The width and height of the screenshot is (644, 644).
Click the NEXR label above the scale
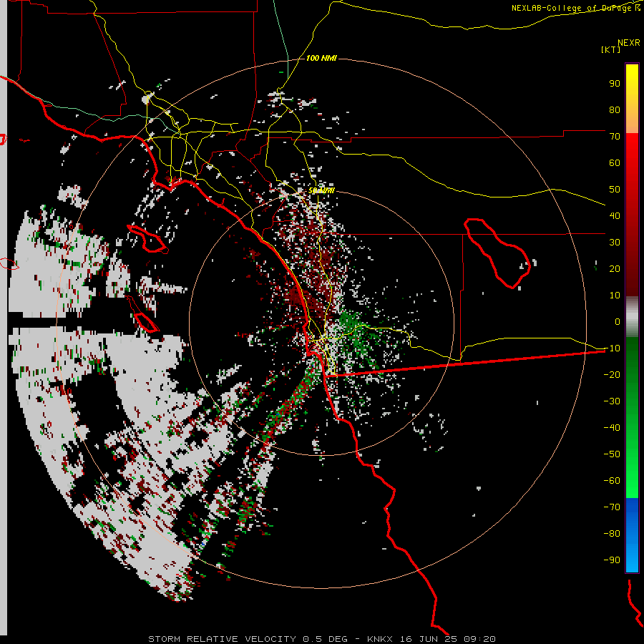628,43
